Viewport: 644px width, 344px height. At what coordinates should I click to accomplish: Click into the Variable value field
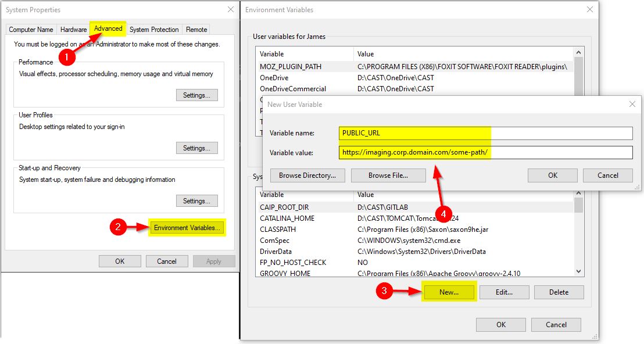point(486,153)
